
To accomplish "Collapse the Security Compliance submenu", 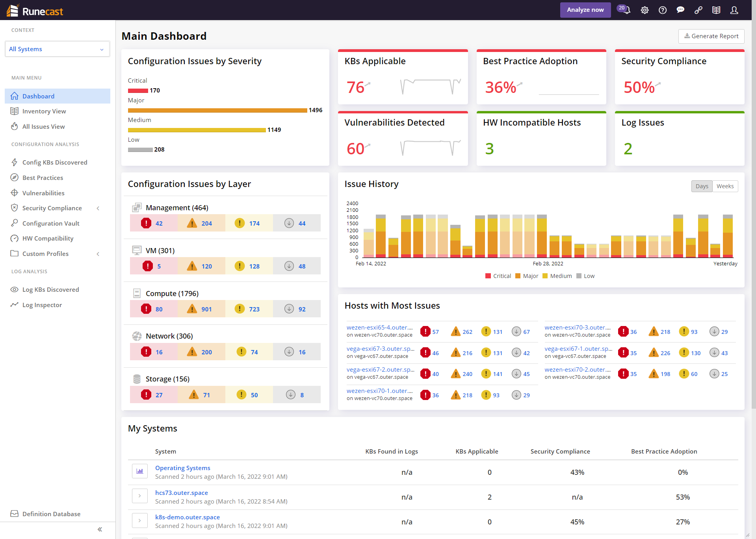I will (x=98, y=208).
